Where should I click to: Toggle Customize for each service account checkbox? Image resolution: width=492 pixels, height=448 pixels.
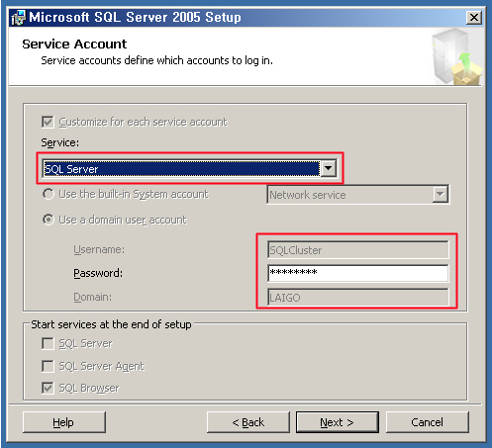point(48,122)
